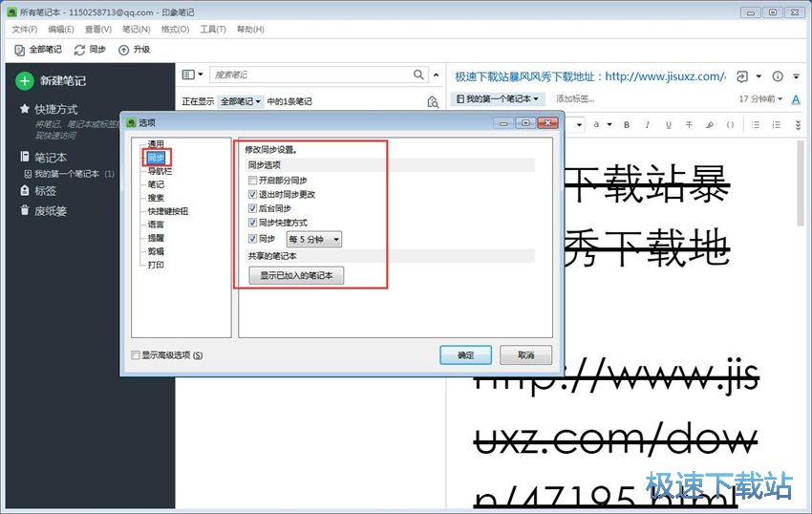
Task: Open the Tags (标签) sidebar section
Action: point(38,191)
